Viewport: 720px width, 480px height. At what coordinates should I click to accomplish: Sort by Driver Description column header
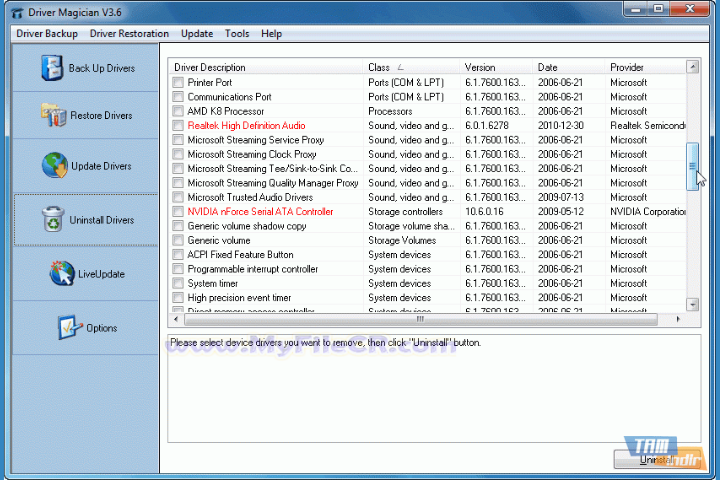point(266,68)
